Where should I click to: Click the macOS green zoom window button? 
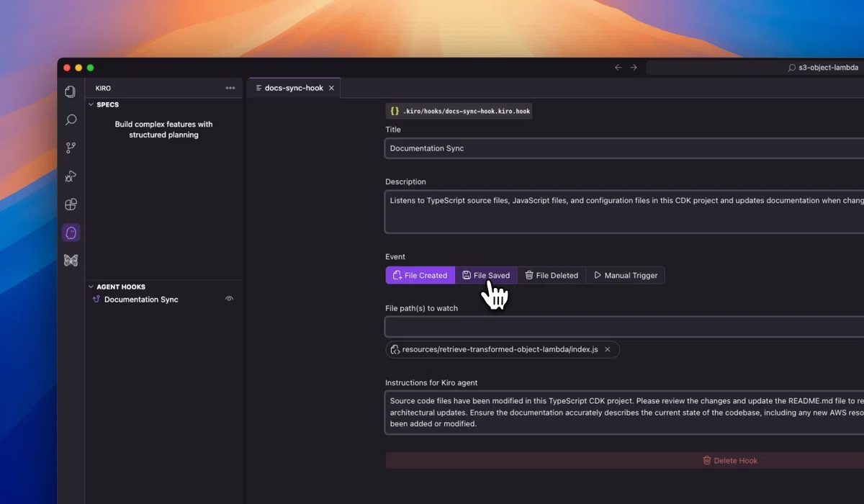[x=90, y=68]
